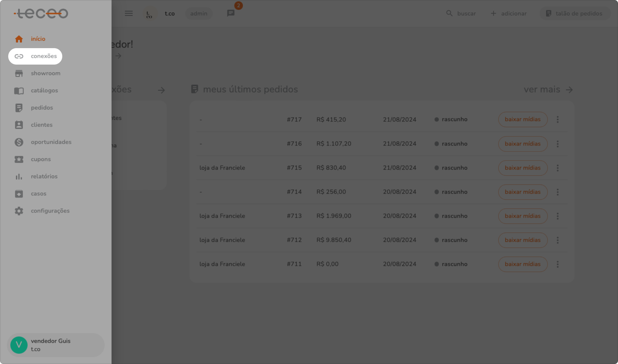Screen dimensions: 618x364
Task: Click the clientes contact icon
Action: [19, 125]
